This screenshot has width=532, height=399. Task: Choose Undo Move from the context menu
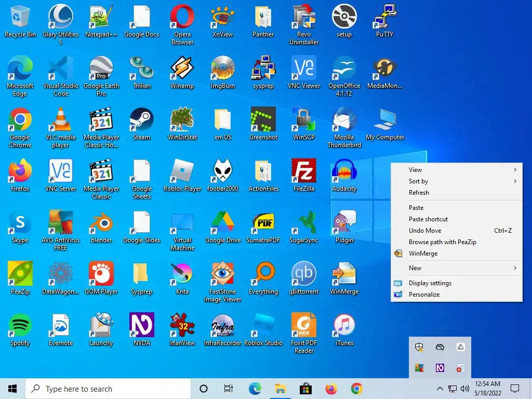pos(456,231)
